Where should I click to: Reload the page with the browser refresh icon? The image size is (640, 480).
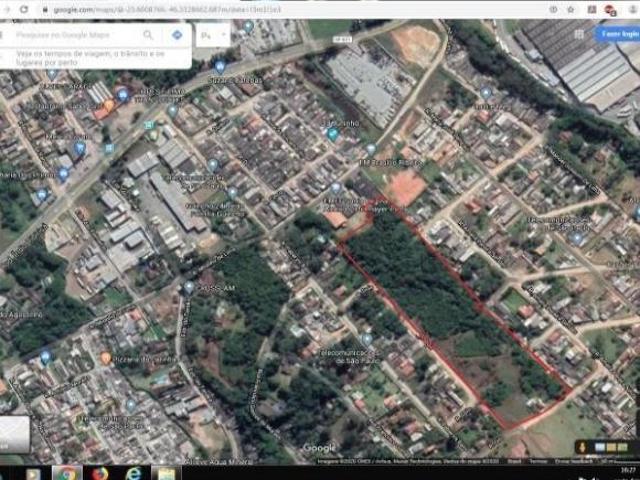click(x=24, y=9)
